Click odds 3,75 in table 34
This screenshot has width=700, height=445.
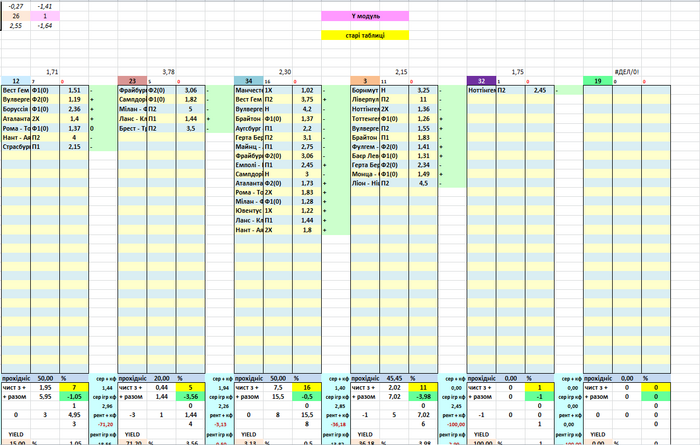(307, 100)
